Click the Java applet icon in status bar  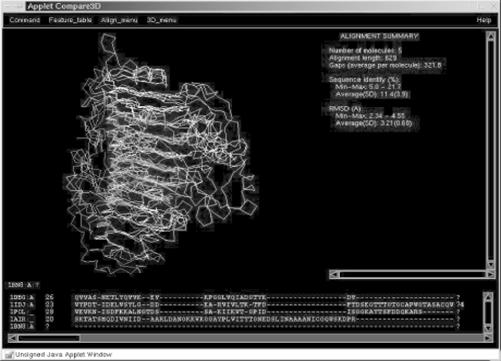9,355
